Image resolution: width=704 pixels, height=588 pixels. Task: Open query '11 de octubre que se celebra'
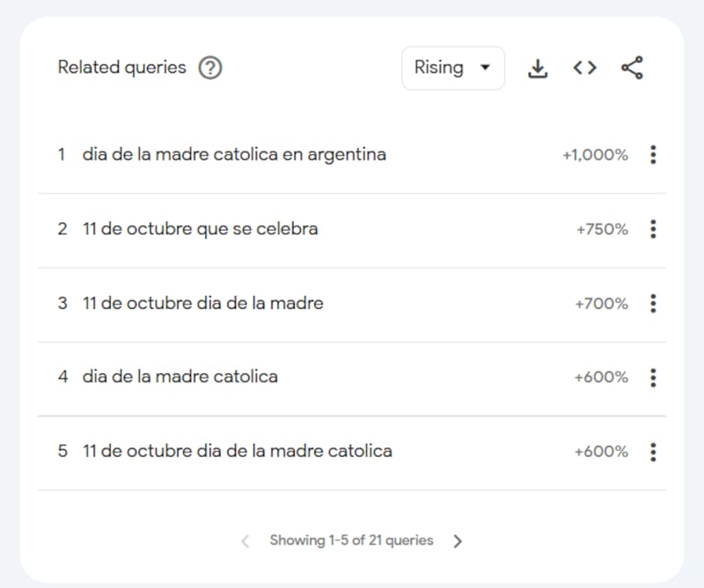click(200, 229)
